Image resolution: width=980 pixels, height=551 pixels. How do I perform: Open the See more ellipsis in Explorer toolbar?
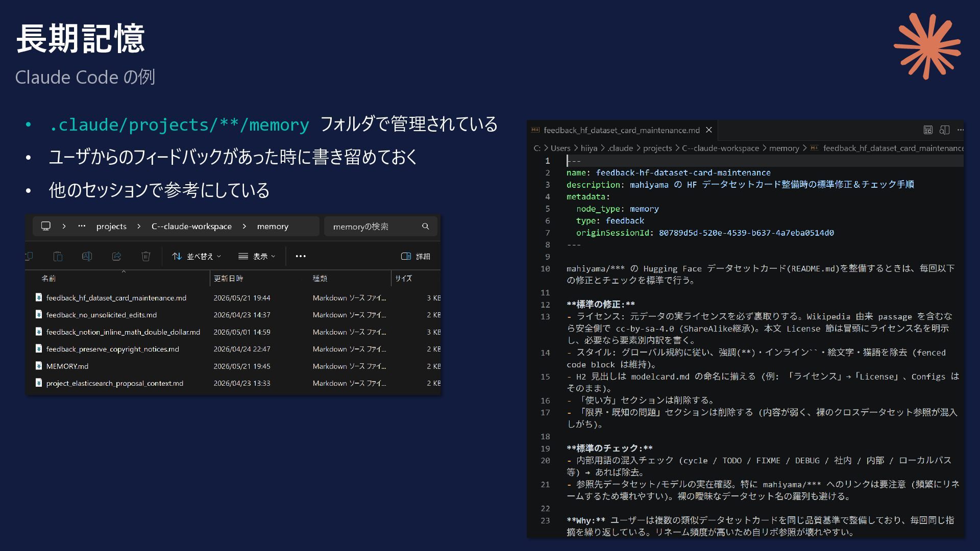point(301,256)
